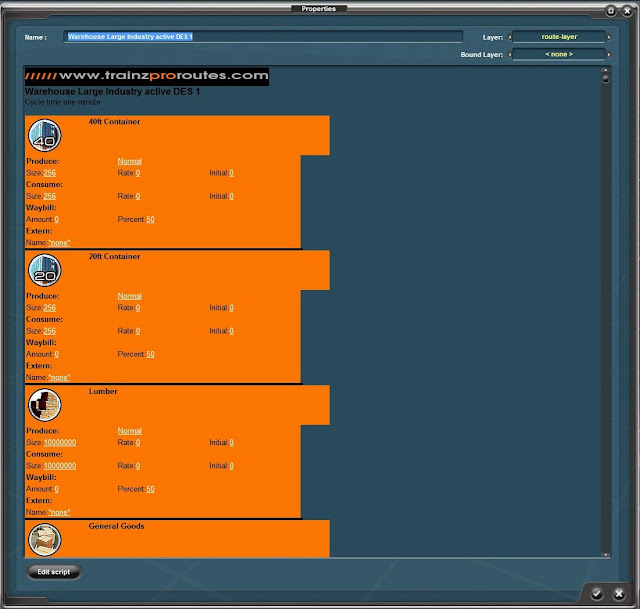
Task: Open the <none> Bound Layer selector
Action: point(559,54)
